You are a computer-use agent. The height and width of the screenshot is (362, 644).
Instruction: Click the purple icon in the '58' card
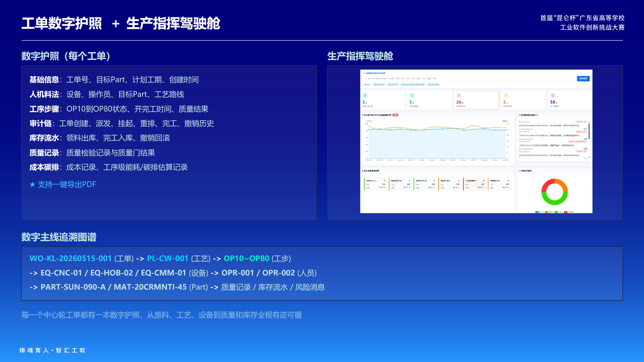click(553, 96)
